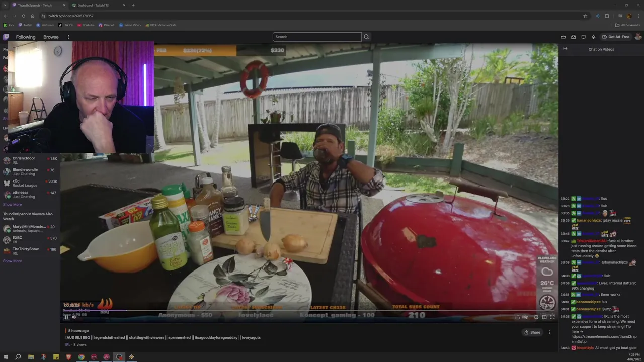The image size is (644, 362).
Task: Open the All Bookmarks folder
Action: coord(628,25)
